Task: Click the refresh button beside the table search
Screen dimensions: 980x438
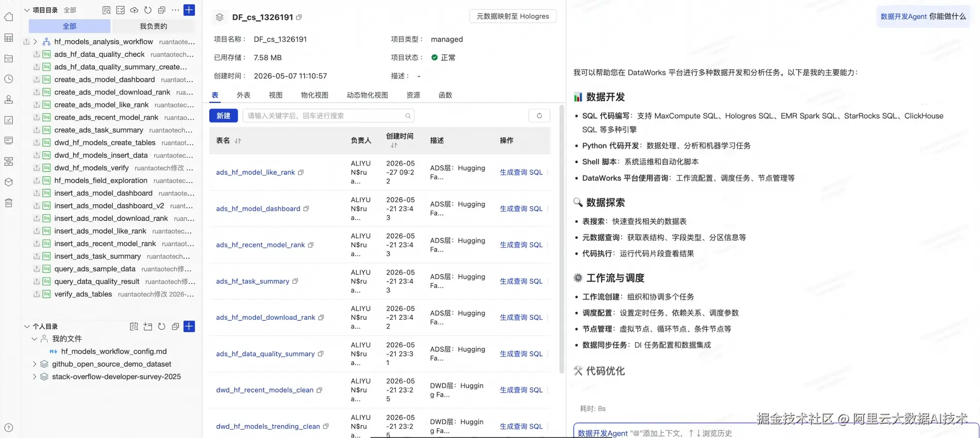Action: [x=539, y=116]
